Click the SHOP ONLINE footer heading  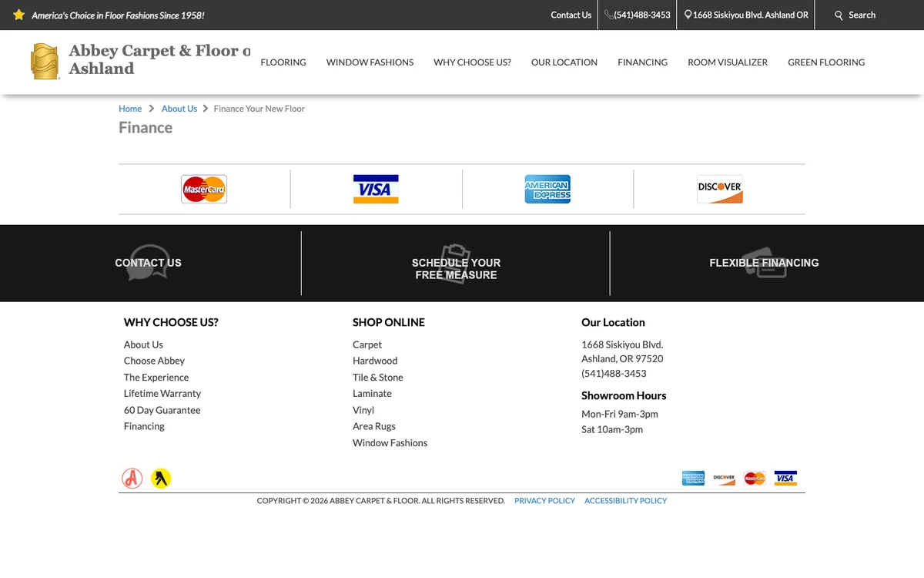tap(389, 322)
